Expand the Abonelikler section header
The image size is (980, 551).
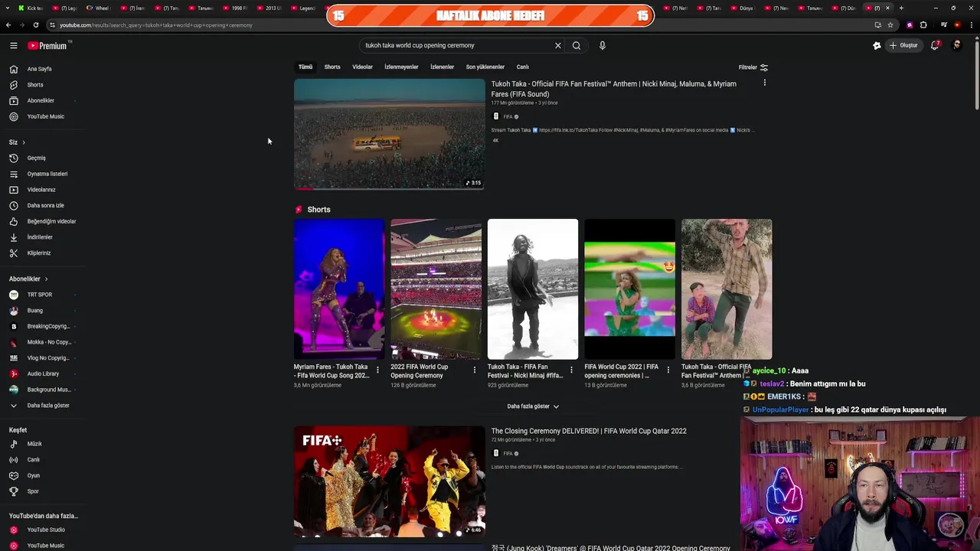pos(28,279)
